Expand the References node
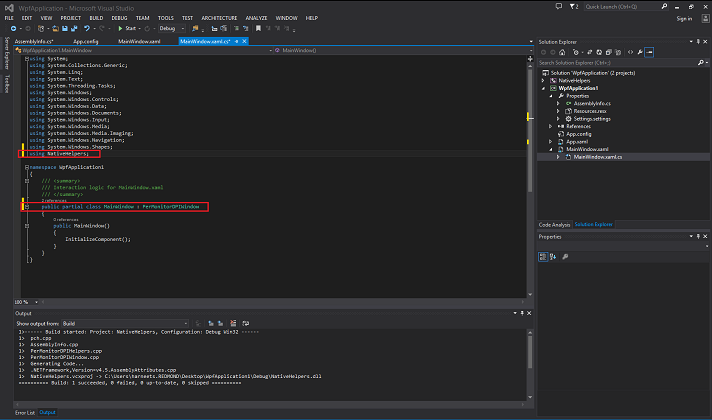Viewport: 712px width, 420px height. pos(550,126)
